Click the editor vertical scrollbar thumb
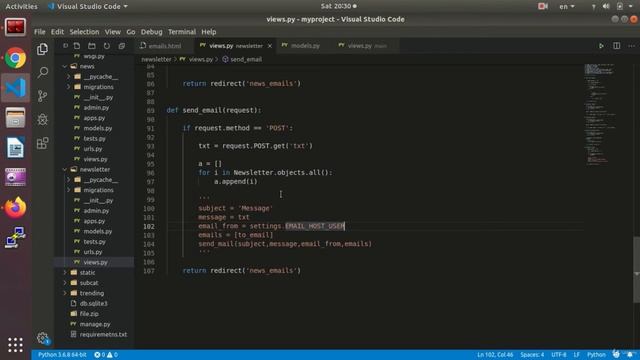 pos(636,269)
